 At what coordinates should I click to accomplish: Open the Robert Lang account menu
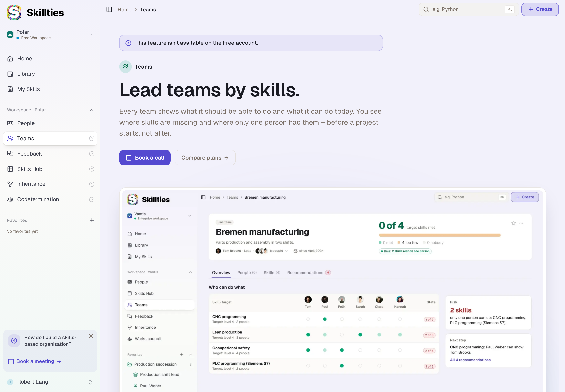coord(50,382)
